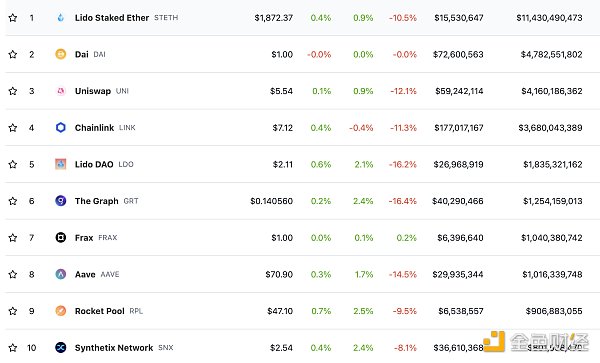Add Aave to favorites via star
Screen dimensions: 600x363
[13, 274]
